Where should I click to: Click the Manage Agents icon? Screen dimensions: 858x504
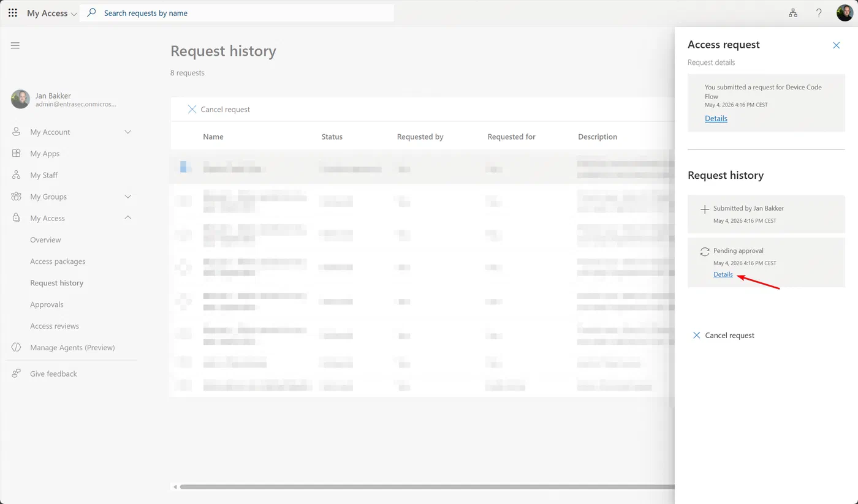17,347
